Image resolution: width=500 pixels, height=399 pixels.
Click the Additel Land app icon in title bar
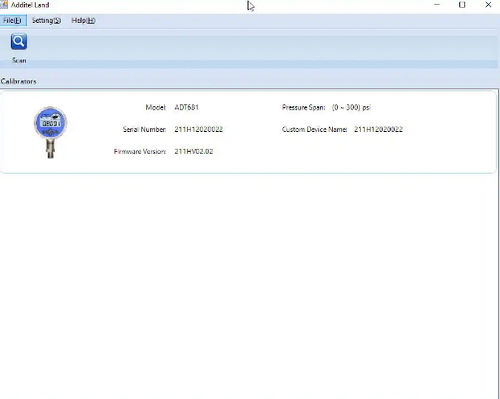4,5
